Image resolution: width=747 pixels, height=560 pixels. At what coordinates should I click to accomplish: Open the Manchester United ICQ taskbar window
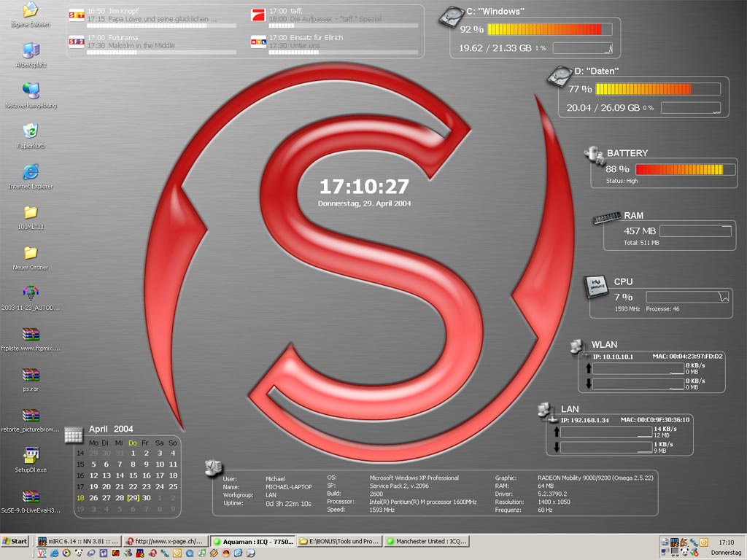pyautogui.click(x=427, y=541)
